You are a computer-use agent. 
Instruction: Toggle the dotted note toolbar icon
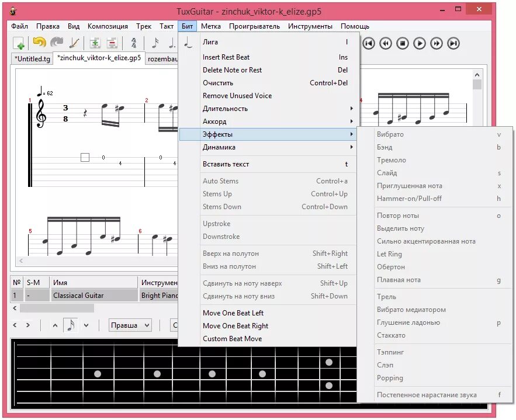171,43
